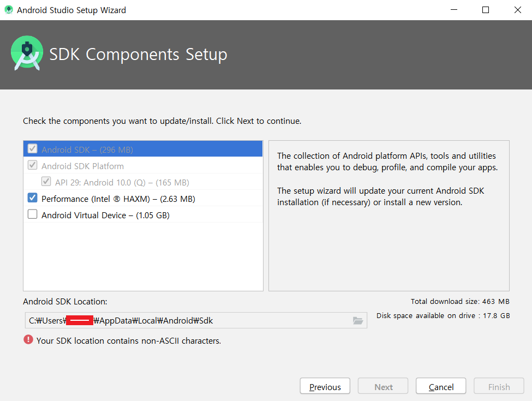Click the Android Studio logo in header
This screenshot has height=401, width=532.
point(27,53)
